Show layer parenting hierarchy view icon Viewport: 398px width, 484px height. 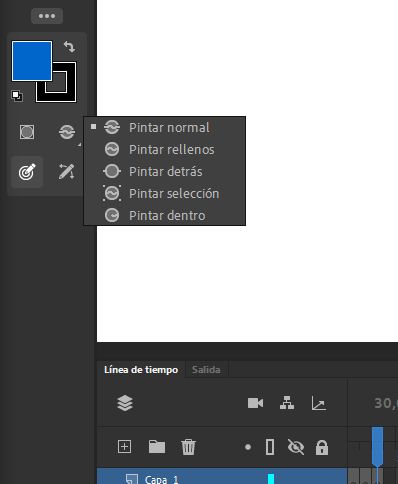click(287, 403)
